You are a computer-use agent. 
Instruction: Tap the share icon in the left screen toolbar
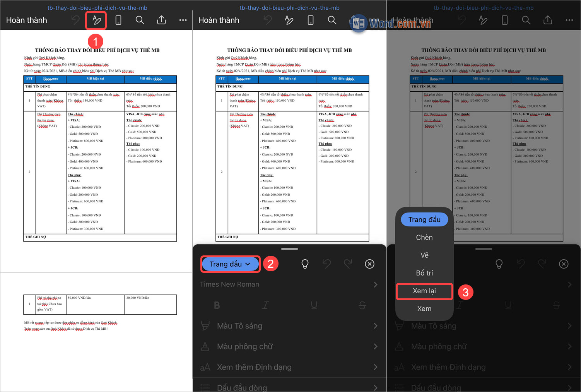click(161, 20)
